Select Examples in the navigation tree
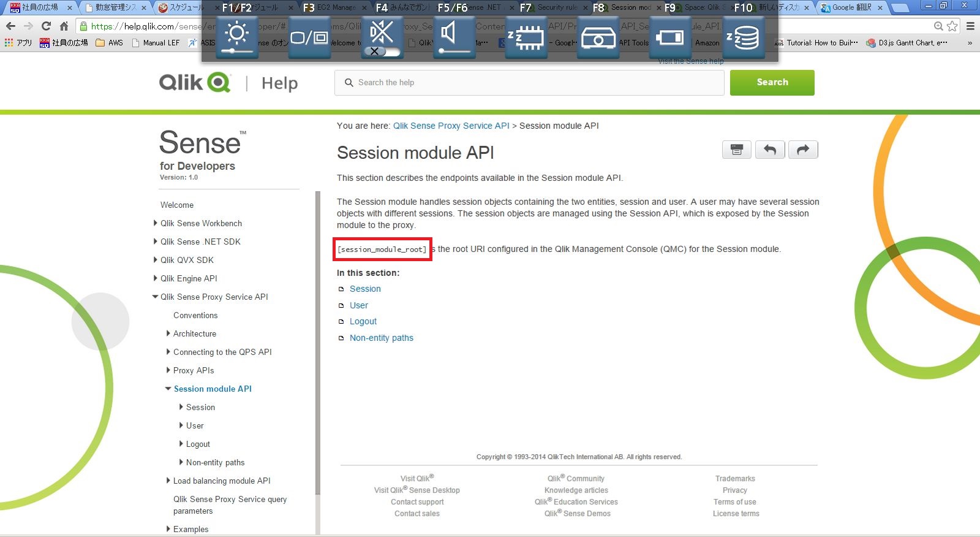Screen dimensions: 980x537 [x=190, y=529]
